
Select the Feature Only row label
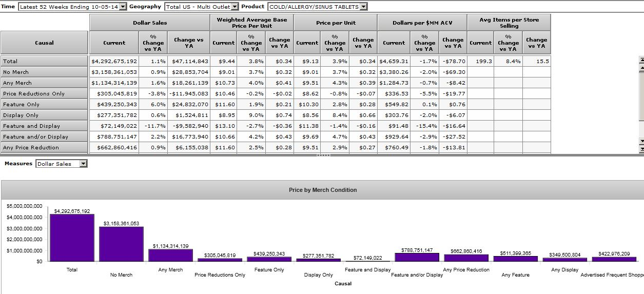pyautogui.click(x=44, y=104)
